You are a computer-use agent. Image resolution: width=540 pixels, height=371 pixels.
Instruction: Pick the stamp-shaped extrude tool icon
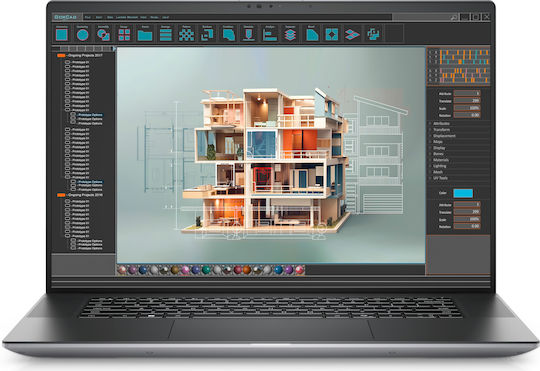click(x=249, y=35)
